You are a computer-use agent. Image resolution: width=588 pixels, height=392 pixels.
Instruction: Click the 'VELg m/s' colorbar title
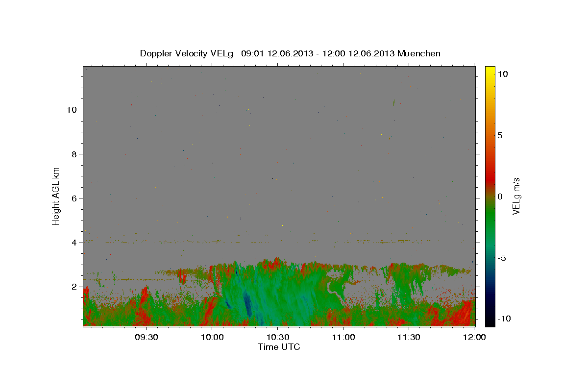[516, 196]
